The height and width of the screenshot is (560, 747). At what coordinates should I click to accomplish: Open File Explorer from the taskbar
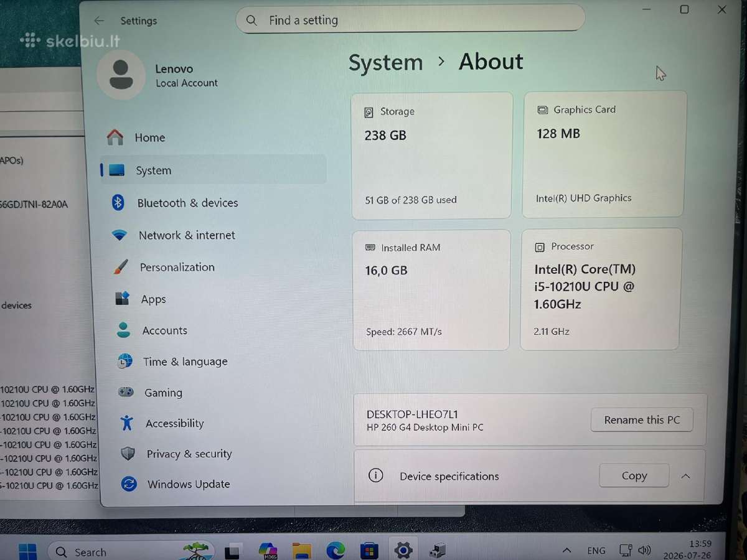(x=302, y=551)
